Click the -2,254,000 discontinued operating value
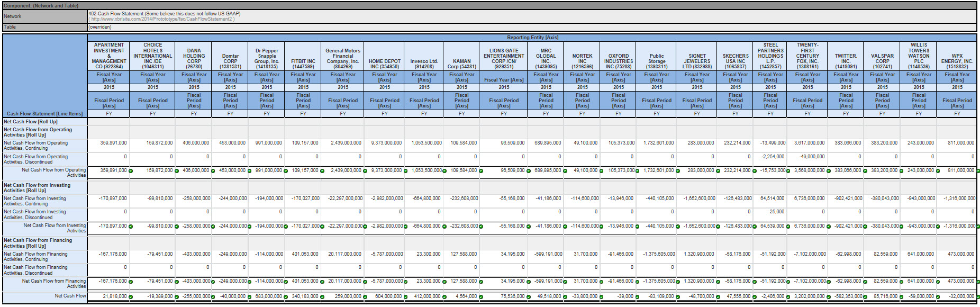 click(773, 157)
